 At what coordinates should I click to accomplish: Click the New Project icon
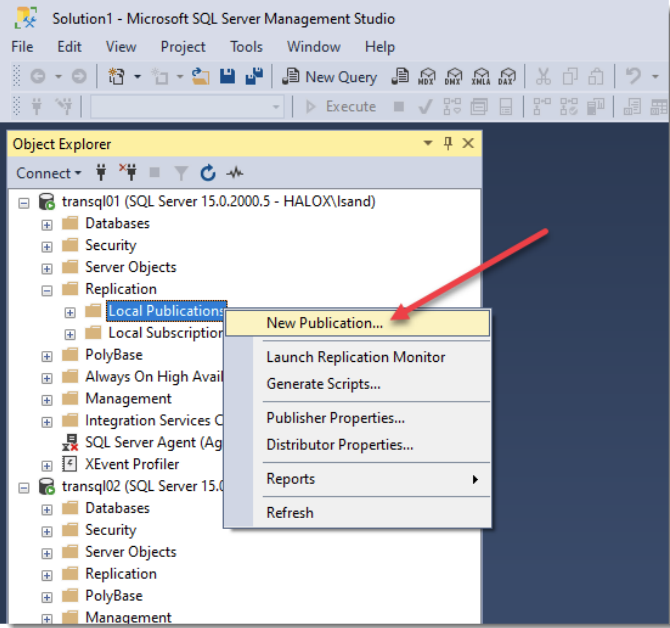pyautogui.click(x=116, y=77)
